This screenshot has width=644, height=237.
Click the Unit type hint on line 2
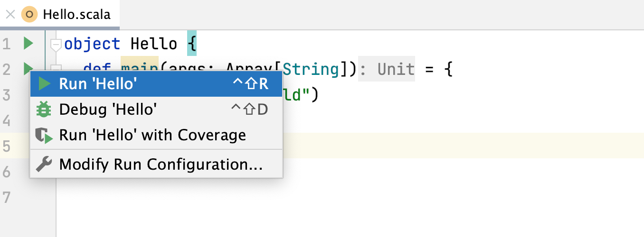pos(396,70)
